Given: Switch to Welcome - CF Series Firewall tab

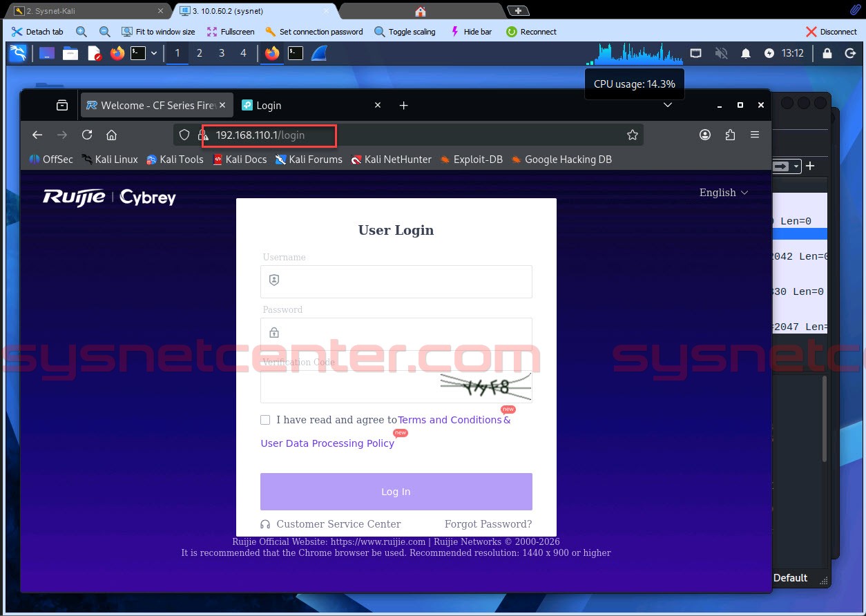Looking at the screenshot, I should pyautogui.click(x=157, y=106).
